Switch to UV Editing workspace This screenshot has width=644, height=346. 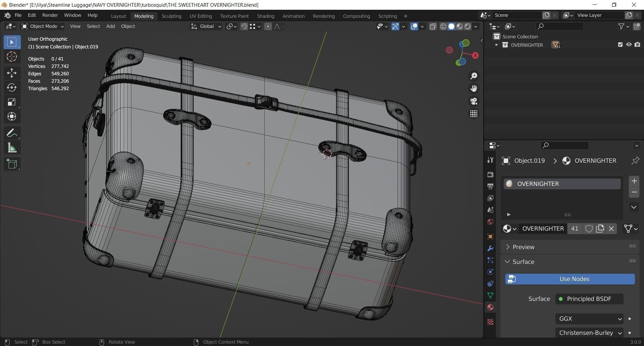(x=200, y=16)
